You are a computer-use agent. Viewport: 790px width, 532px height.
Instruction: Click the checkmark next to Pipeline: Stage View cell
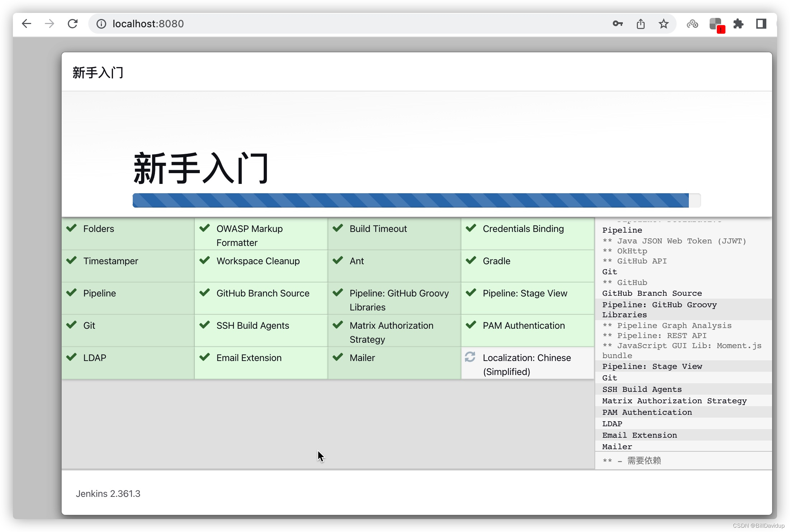coord(471,292)
